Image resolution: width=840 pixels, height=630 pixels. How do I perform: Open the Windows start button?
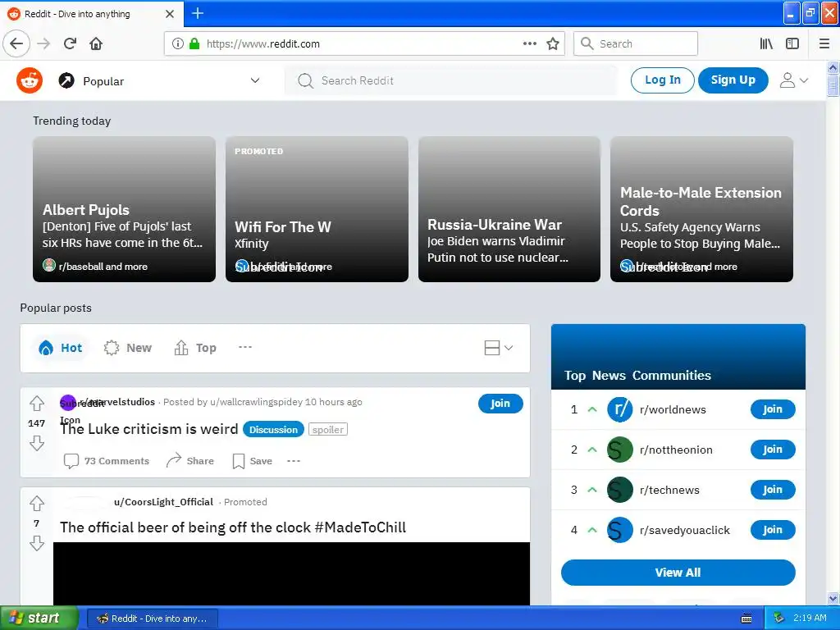39,619
